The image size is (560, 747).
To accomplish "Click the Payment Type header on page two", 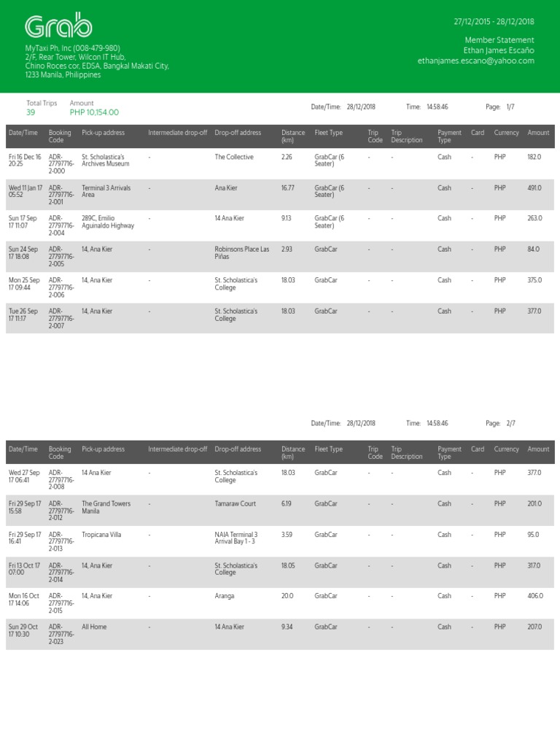I will coord(449,453).
